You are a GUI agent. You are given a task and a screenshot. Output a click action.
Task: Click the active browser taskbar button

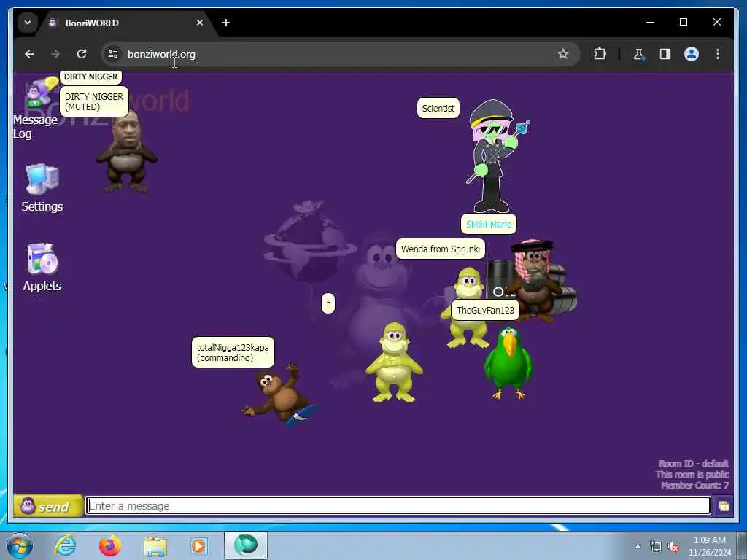pos(246,545)
